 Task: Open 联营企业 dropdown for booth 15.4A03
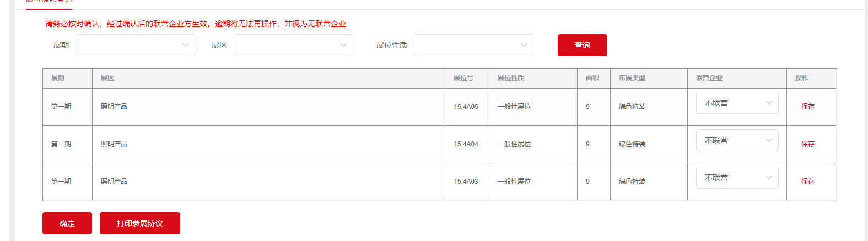click(737, 178)
